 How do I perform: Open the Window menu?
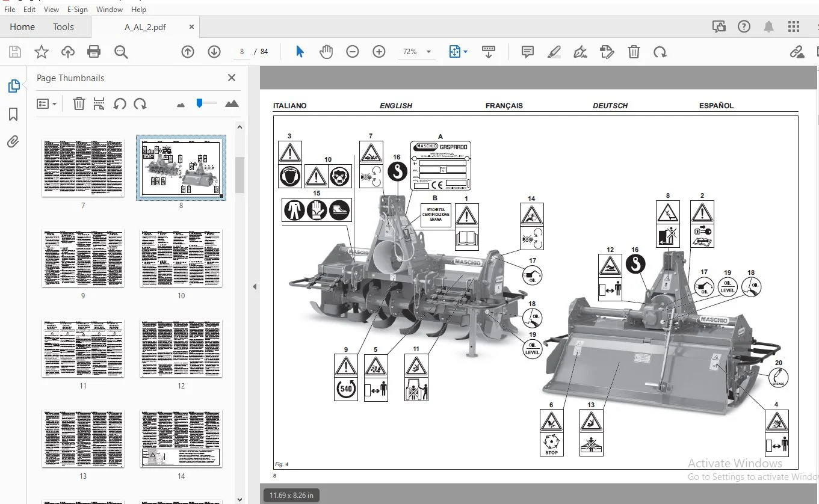(110, 9)
